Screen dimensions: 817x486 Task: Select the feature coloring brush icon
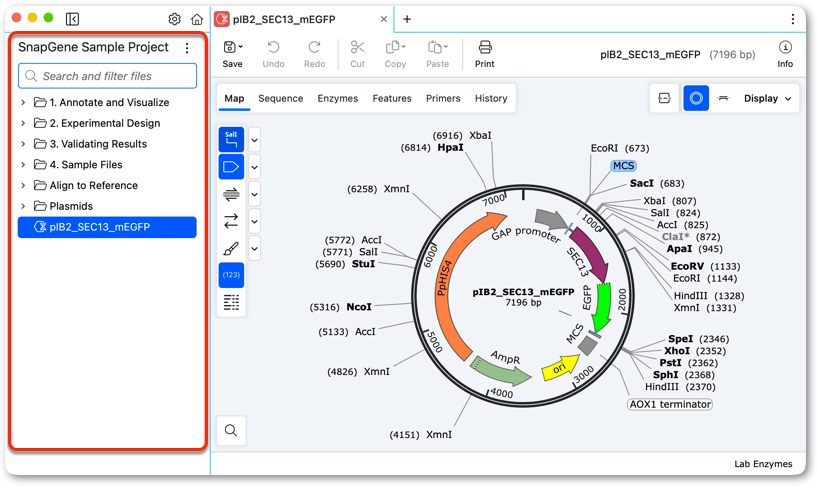coord(231,248)
